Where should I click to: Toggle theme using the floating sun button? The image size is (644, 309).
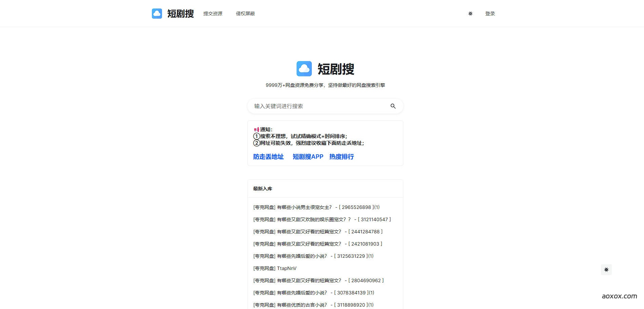(606, 270)
